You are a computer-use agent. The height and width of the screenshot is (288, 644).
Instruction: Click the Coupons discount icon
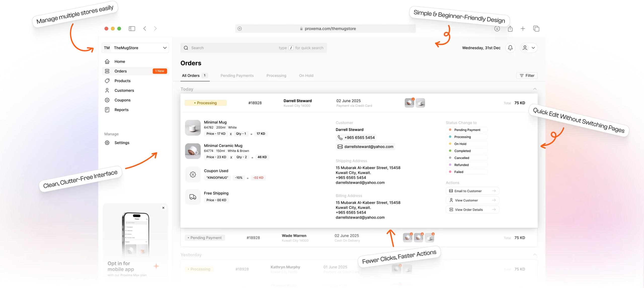(107, 100)
